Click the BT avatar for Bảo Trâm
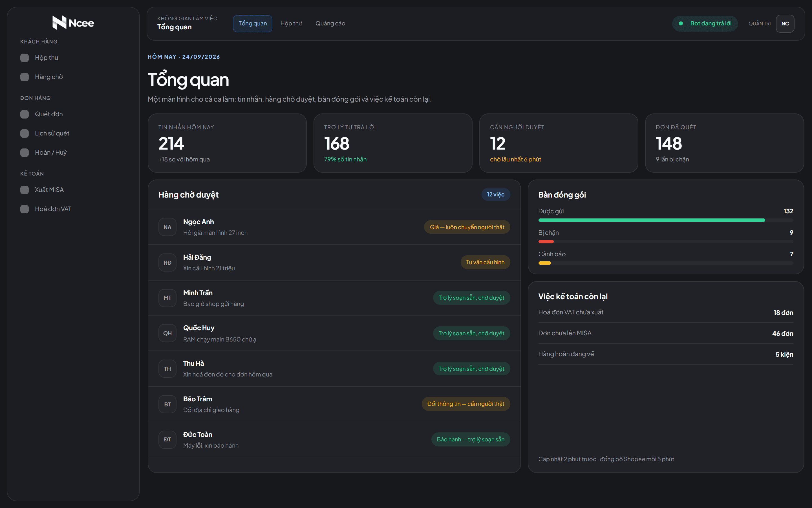 pos(167,404)
